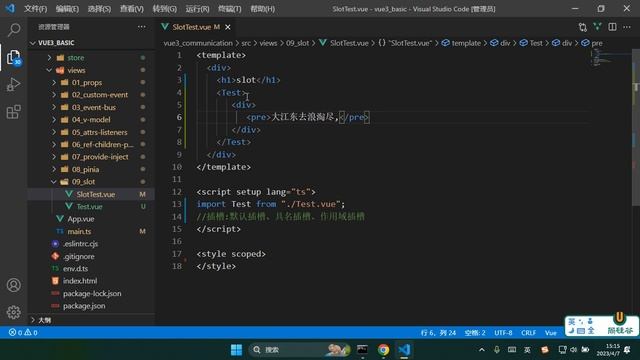
Task: Open App.vue file
Action: click(91, 219)
